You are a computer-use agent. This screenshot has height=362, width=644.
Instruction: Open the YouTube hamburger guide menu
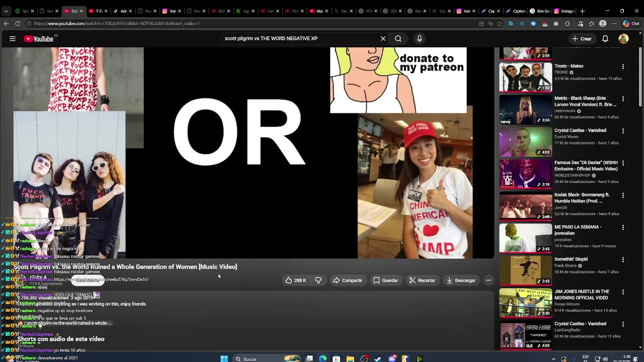tap(13, 39)
